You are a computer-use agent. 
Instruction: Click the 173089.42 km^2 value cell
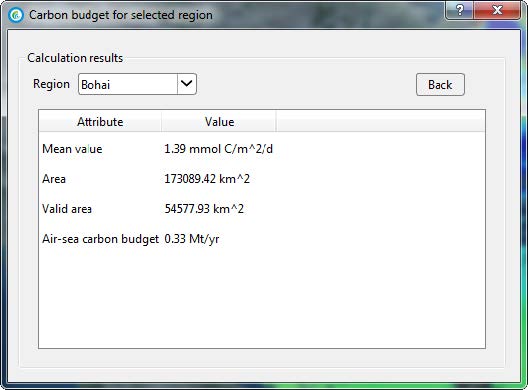[207, 179]
